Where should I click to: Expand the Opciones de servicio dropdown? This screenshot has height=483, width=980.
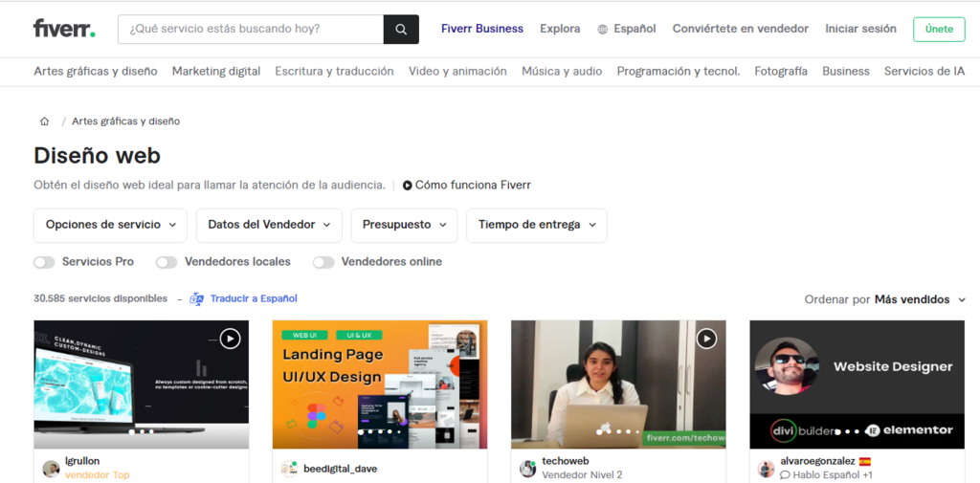coord(111,225)
